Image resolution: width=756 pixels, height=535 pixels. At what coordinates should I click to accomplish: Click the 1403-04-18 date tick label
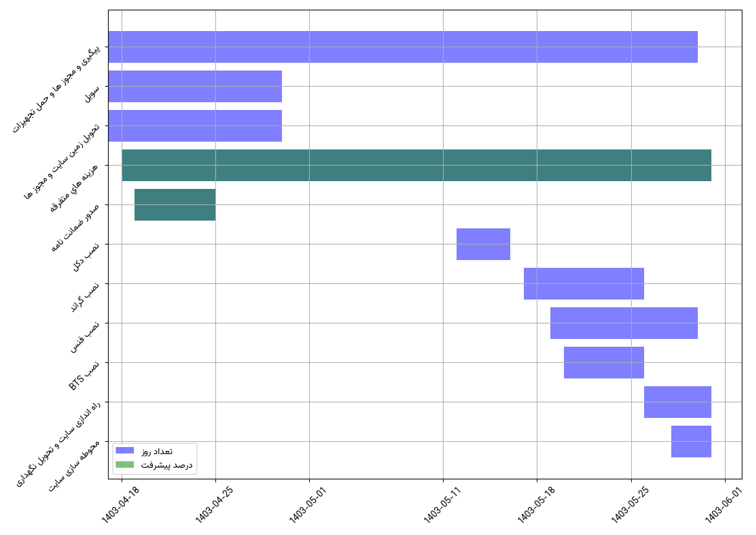(x=120, y=506)
